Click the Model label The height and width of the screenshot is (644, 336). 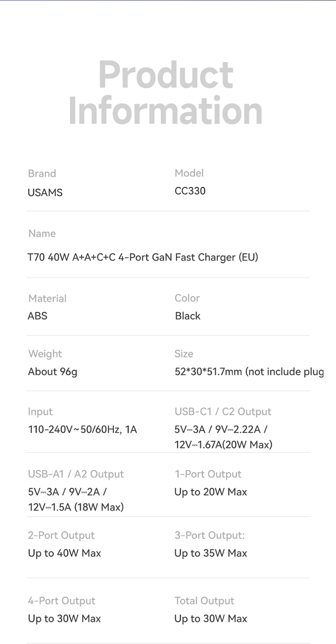(189, 173)
